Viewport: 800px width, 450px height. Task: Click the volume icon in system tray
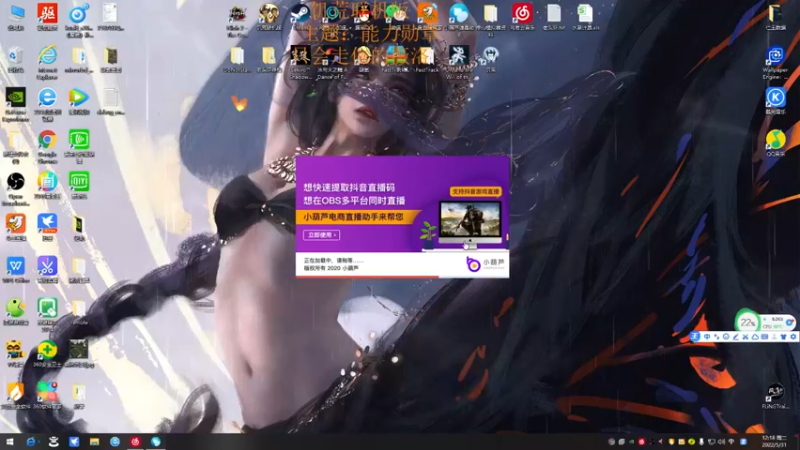(x=721, y=442)
